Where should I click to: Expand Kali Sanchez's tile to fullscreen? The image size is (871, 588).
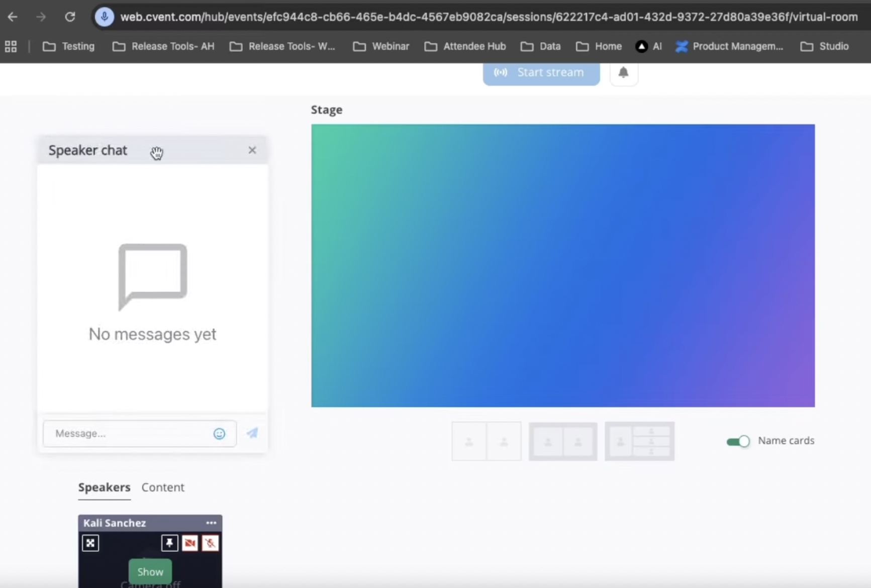click(90, 543)
